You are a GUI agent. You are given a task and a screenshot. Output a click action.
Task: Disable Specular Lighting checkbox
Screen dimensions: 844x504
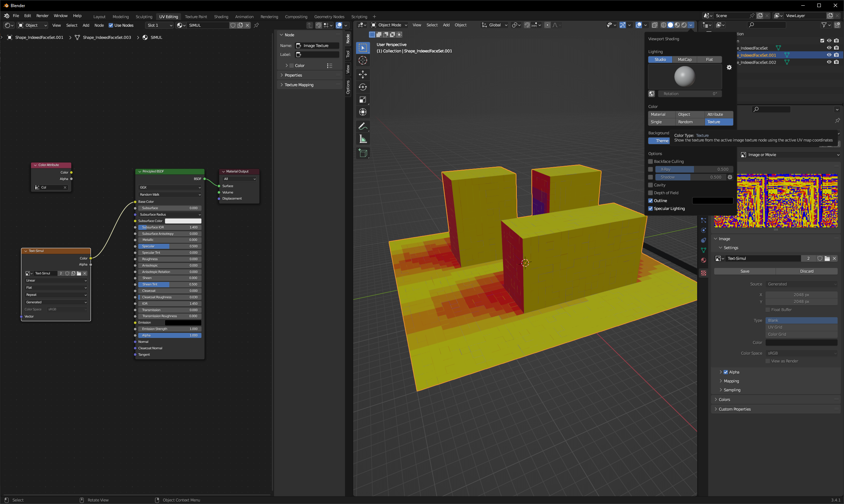click(x=650, y=209)
